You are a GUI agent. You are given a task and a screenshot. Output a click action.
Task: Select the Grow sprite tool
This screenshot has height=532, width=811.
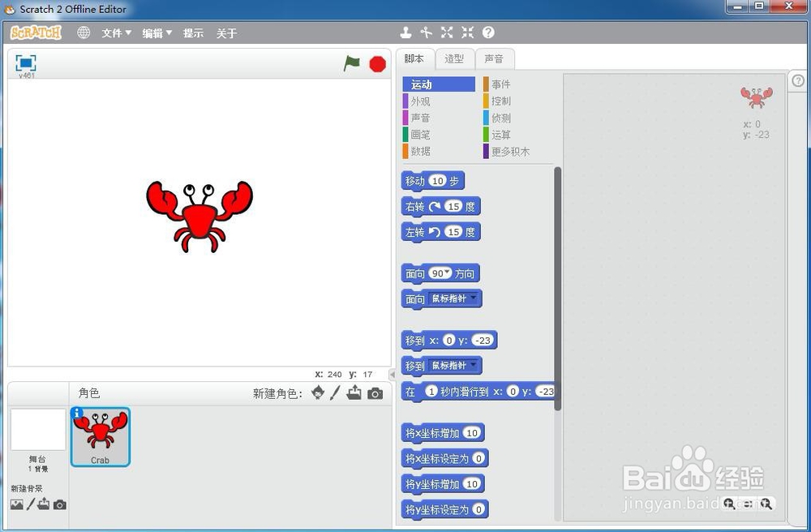[x=447, y=32]
